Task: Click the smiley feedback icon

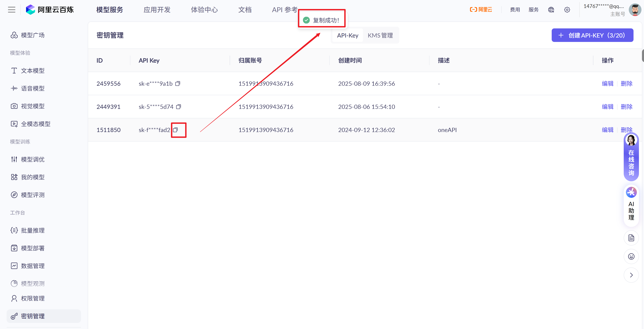Action: (x=631, y=256)
